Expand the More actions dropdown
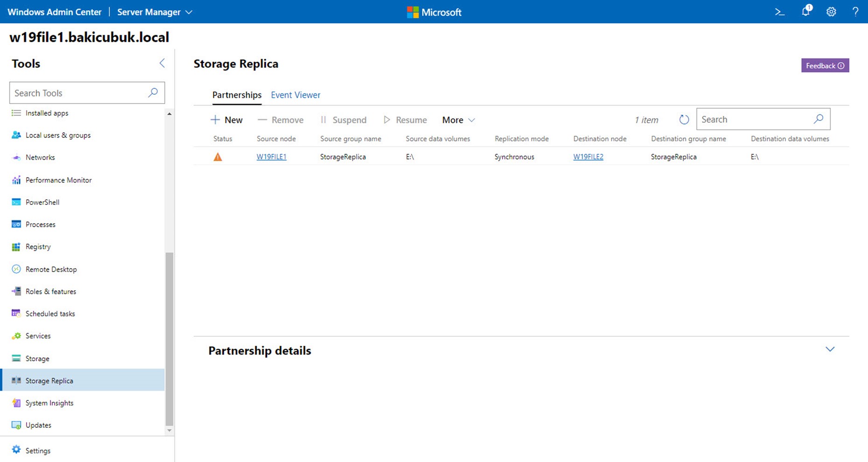This screenshot has width=868, height=462. click(x=458, y=120)
